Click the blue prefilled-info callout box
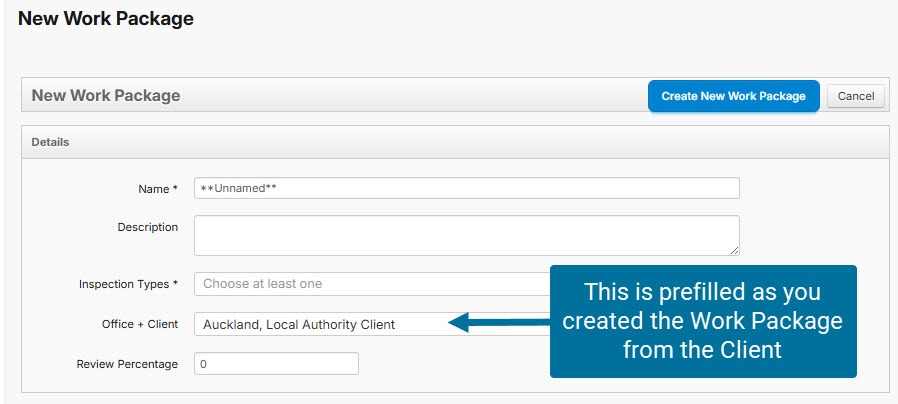 [x=703, y=321]
